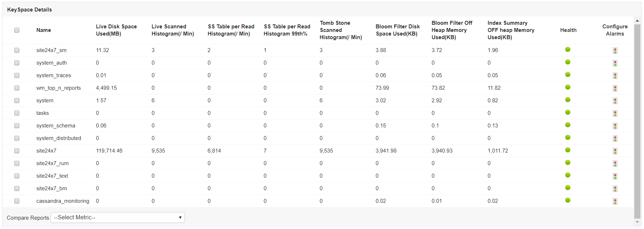Open the Compare Reports metric dropdown

point(118,218)
